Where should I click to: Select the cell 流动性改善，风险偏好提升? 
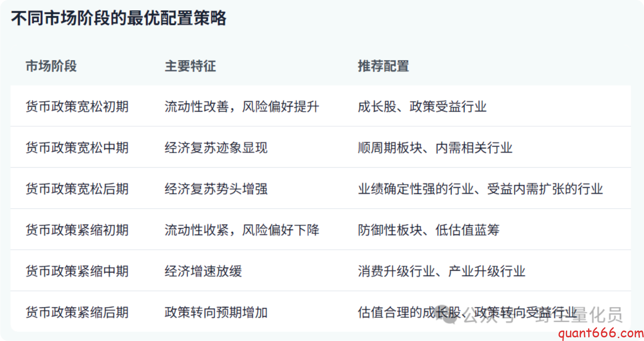point(242,107)
